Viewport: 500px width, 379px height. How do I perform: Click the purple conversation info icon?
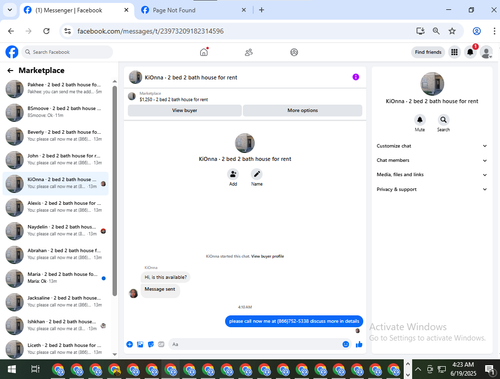(356, 77)
